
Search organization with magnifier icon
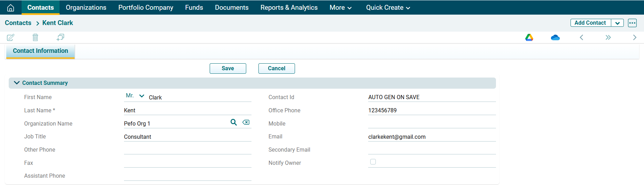point(234,122)
